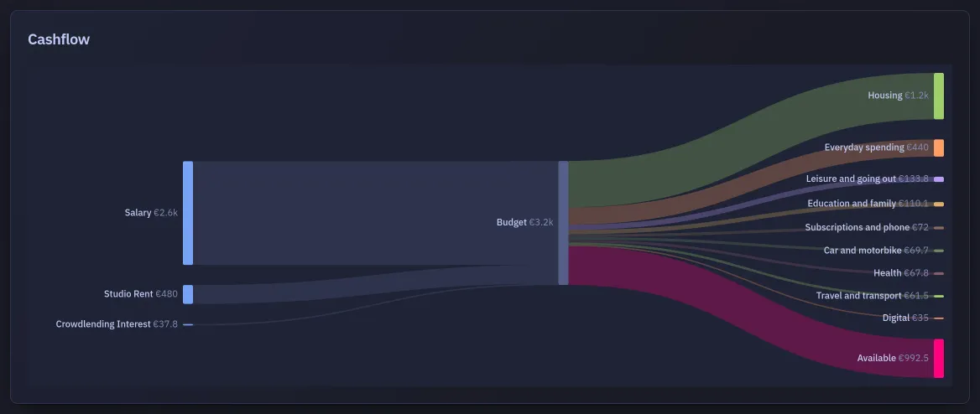
Task: Click the 'Car and motorbike €69.7' label
Action: click(876, 251)
